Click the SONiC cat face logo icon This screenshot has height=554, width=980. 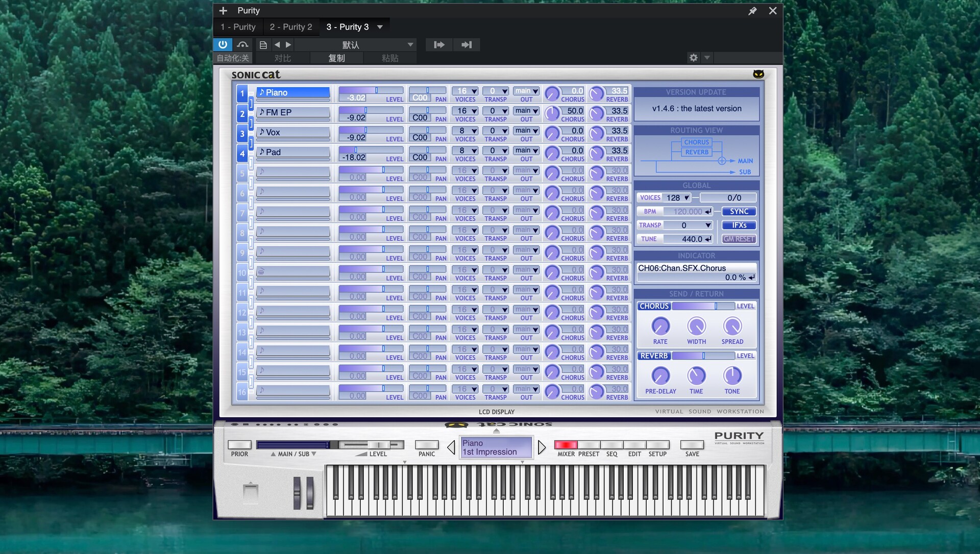coord(758,74)
